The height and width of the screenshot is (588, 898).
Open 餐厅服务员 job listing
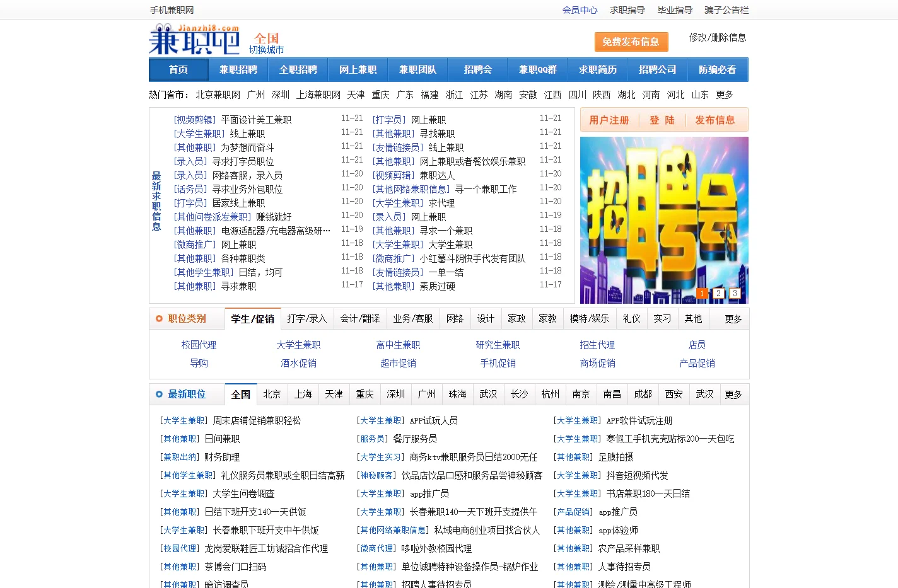pos(415,439)
